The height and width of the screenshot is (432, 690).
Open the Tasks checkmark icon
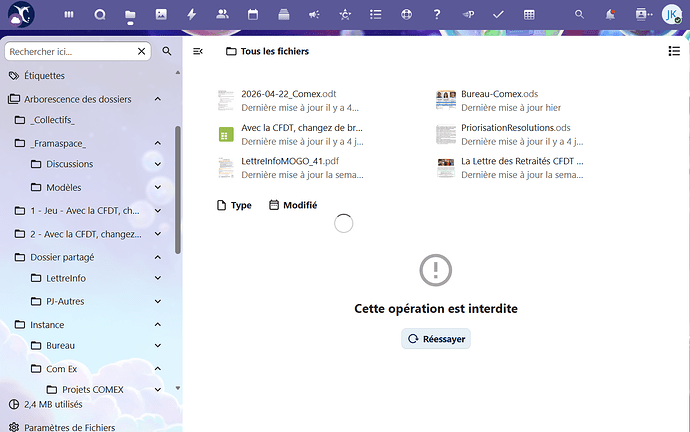click(x=498, y=15)
